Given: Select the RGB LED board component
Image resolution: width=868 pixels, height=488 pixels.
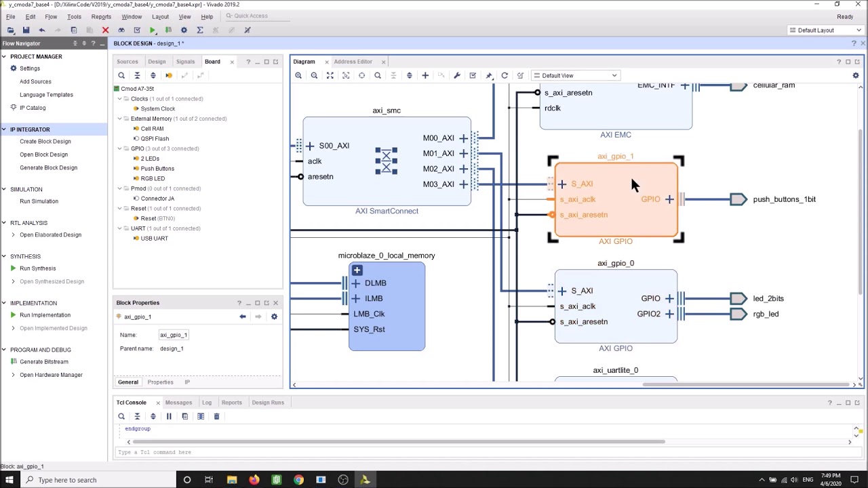Looking at the screenshot, I should click(x=153, y=178).
